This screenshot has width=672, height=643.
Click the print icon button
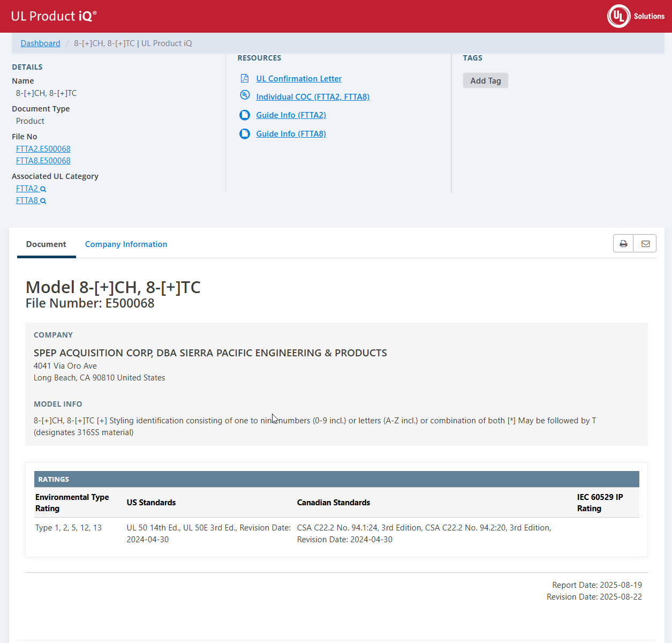click(623, 244)
